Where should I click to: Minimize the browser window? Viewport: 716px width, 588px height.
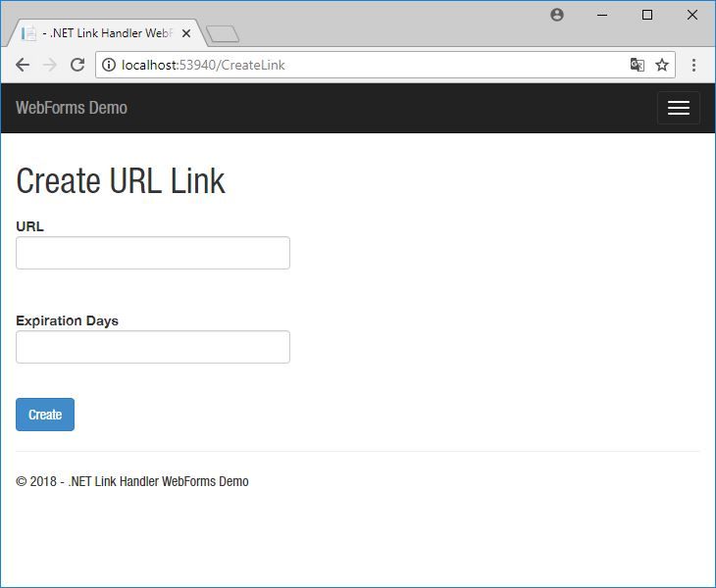coord(602,15)
